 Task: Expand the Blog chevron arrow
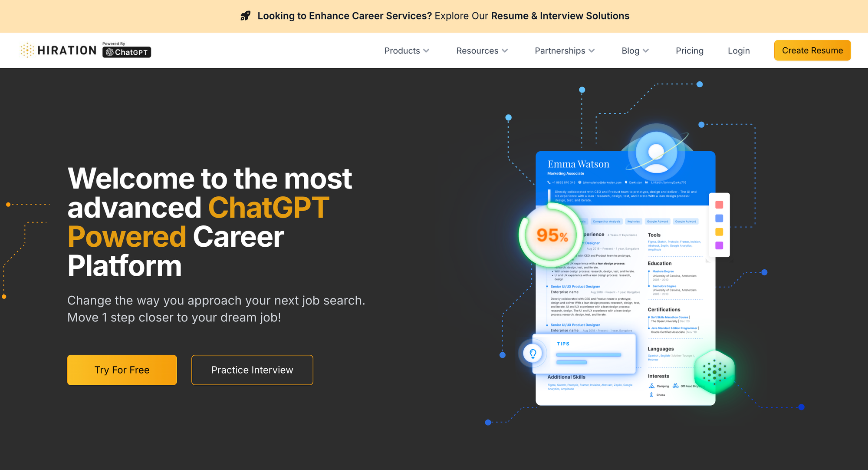(646, 51)
